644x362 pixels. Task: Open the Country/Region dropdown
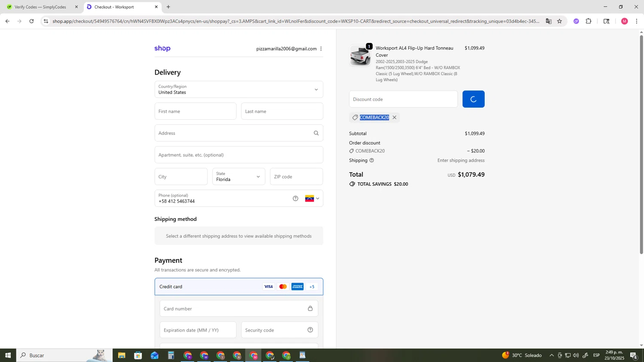tap(239, 90)
